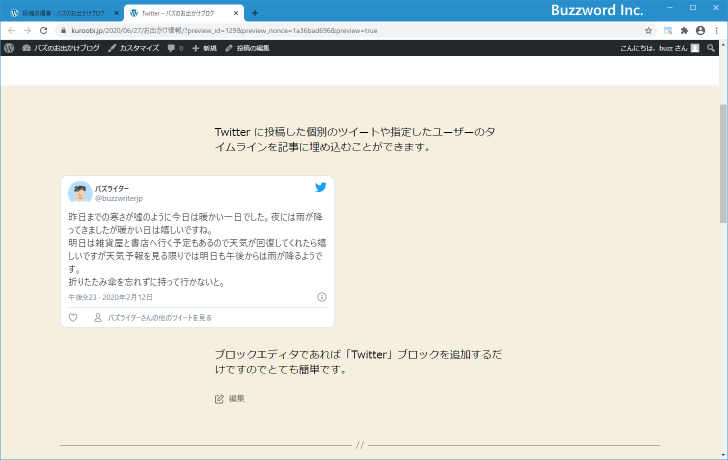Viewport: 728px width, 460px height.
Task: Reload the page in the browser
Action: 43,31
